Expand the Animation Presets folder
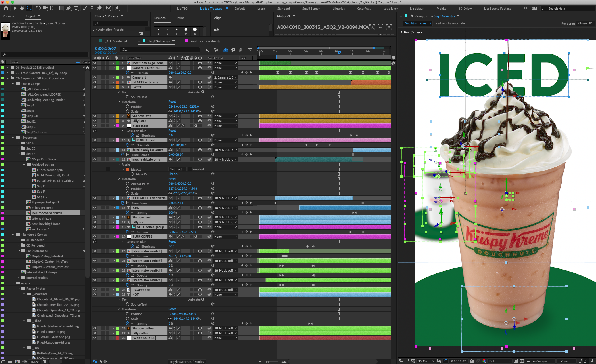596x364 pixels. tap(94, 30)
